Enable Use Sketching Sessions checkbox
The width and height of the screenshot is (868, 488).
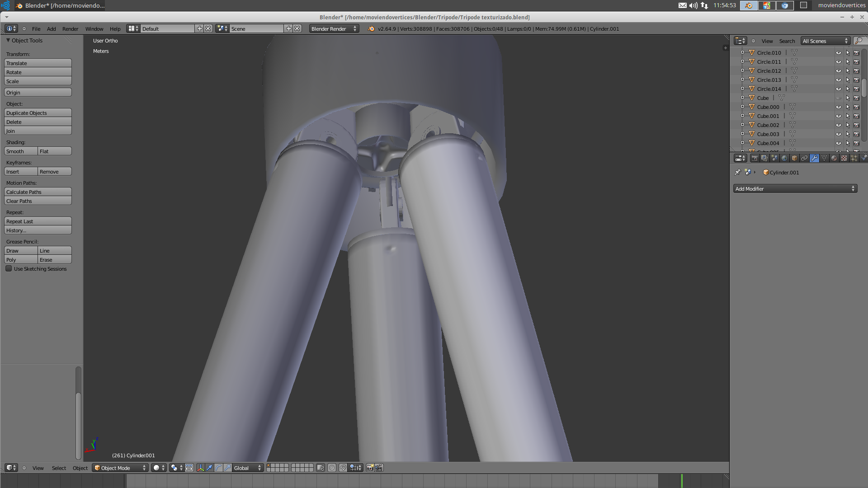point(9,269)
